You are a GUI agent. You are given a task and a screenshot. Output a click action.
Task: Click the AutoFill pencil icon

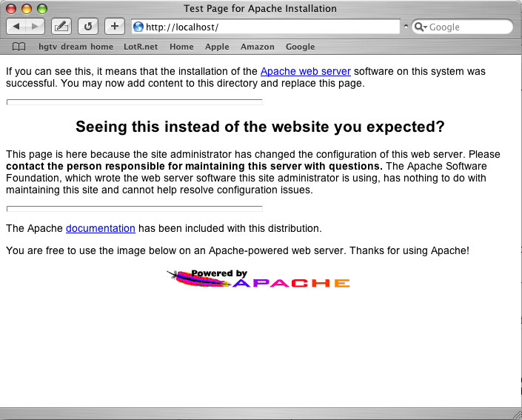tap(61, 27)
